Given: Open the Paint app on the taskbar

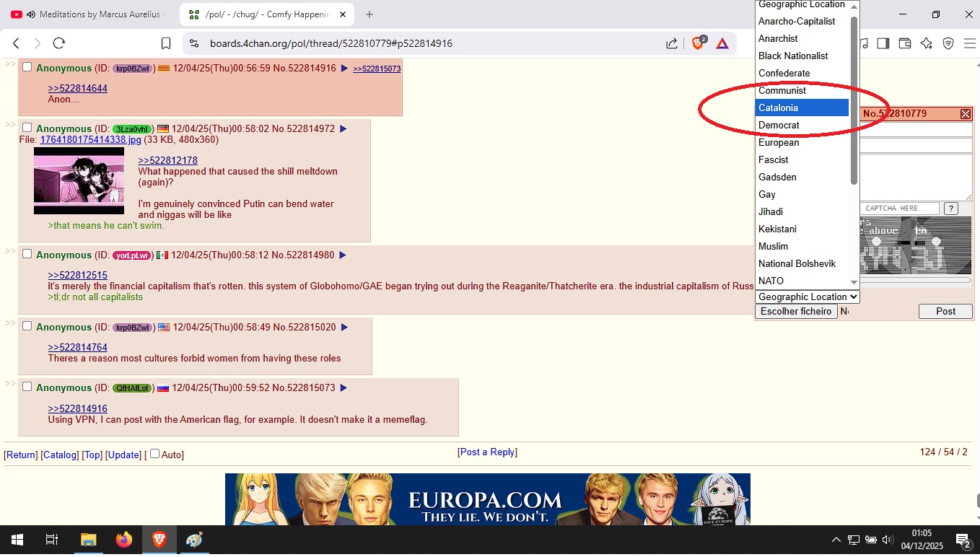Looking at the screenshot, I should coord(195,540).
